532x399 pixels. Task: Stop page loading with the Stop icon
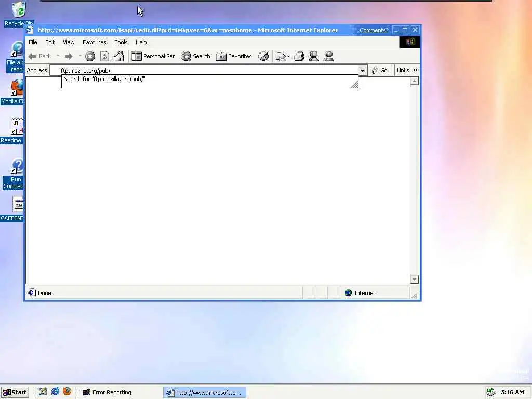[x=90, y=56]
